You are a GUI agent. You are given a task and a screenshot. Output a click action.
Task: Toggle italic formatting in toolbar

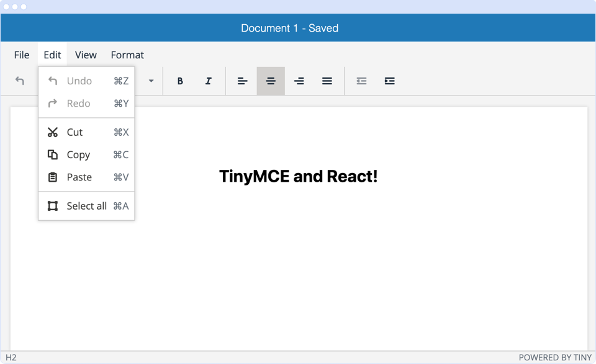click(x=209, y=81)
